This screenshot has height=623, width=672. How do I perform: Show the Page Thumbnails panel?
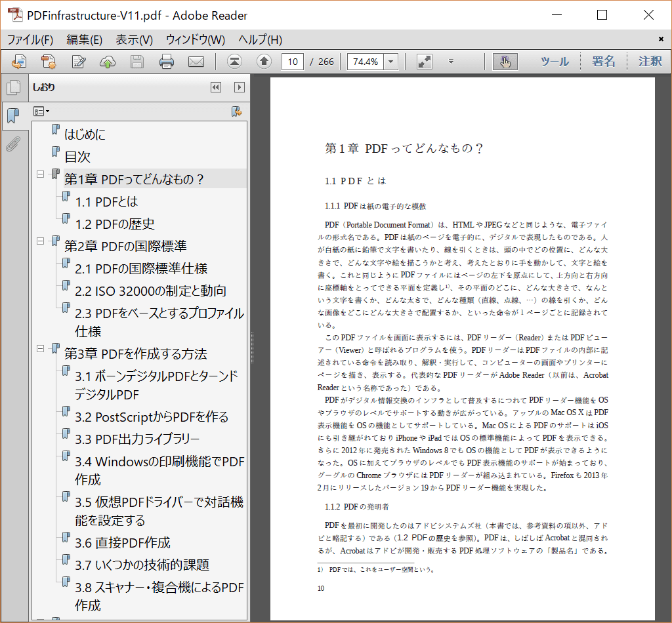[x=13, y=88]
